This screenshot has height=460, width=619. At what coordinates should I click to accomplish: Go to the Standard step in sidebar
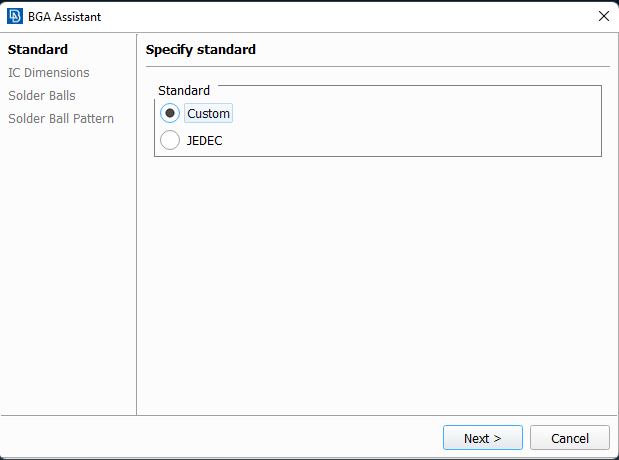pyautogui.click(x=38, y=50)
